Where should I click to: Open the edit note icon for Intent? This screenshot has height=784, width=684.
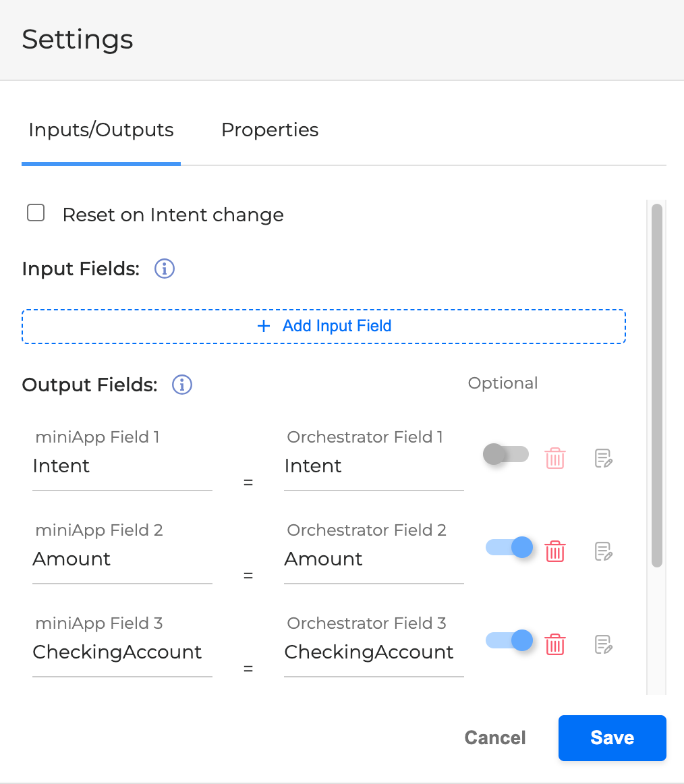tap(603, 459)
